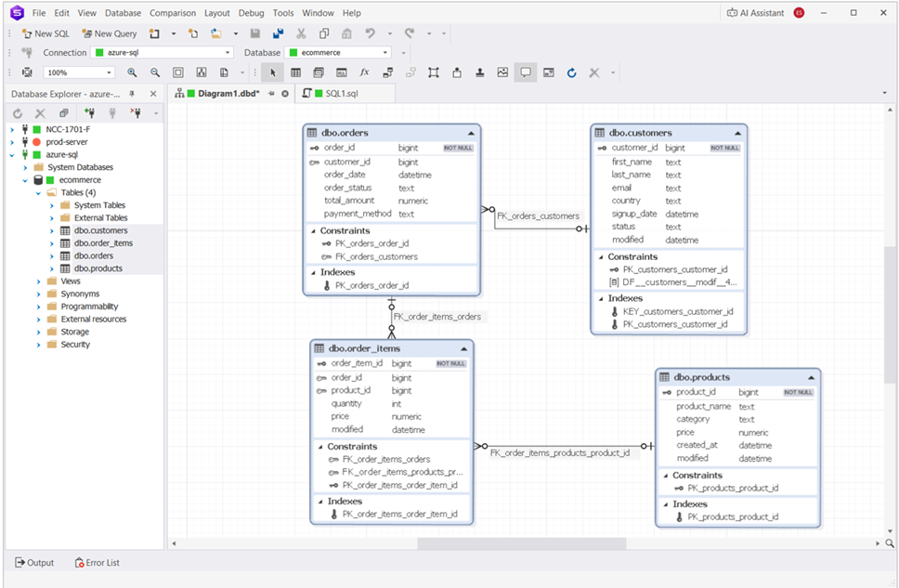The image size is (899, 588).
Task: Click the New Table diagram tool
Action: 296,72
